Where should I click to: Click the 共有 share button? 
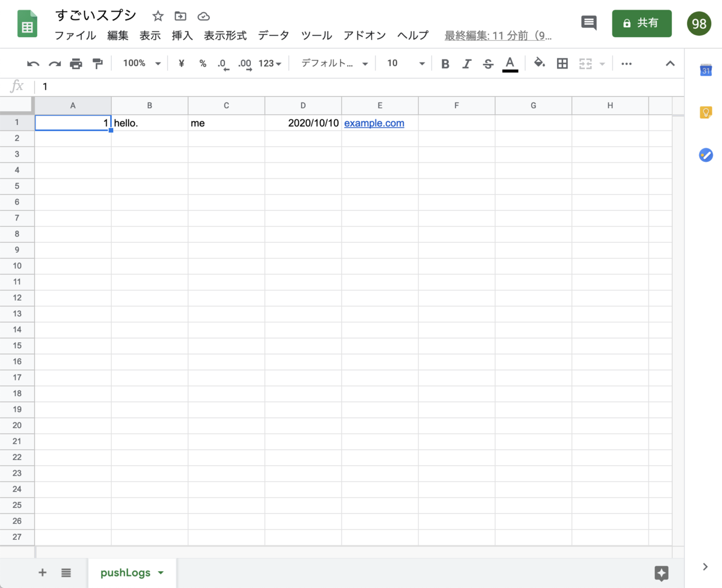click(x=641, y=23)
